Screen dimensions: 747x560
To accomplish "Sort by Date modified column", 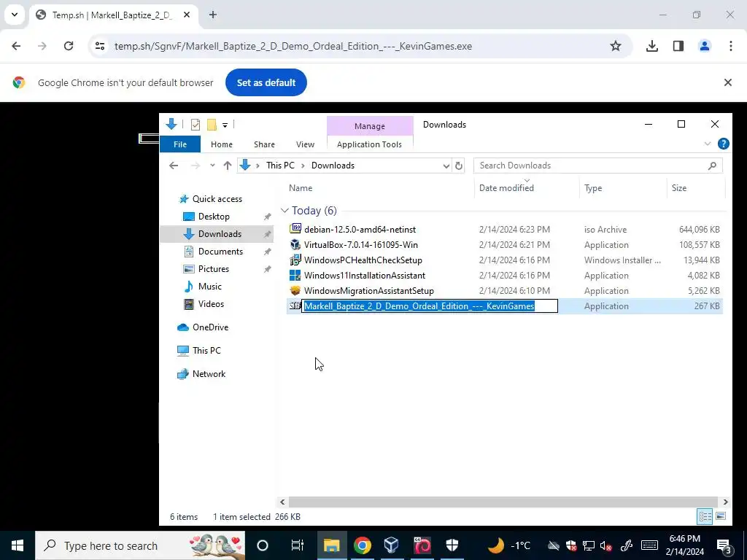I will [506, 188].
